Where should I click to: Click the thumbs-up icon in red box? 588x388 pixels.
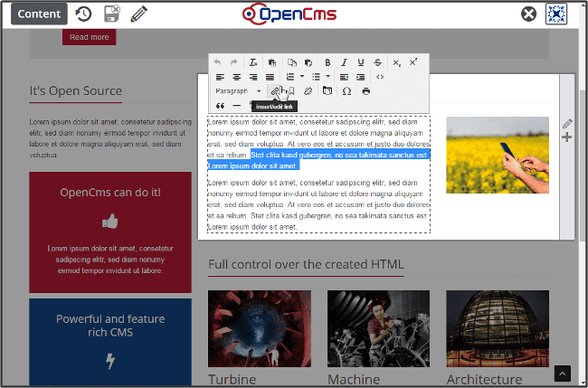(110, 222)
